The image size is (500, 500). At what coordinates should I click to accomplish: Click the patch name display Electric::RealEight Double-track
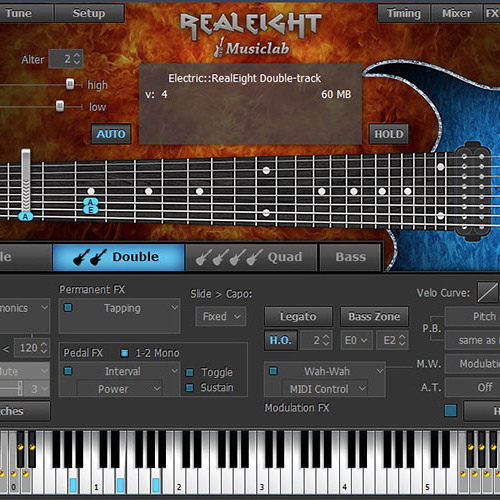tap(244, 78)
